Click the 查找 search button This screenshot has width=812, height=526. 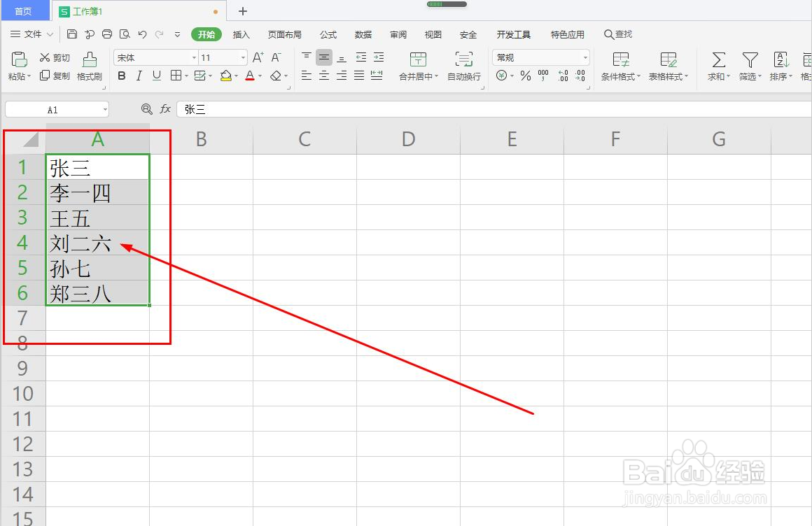point(618,34)
